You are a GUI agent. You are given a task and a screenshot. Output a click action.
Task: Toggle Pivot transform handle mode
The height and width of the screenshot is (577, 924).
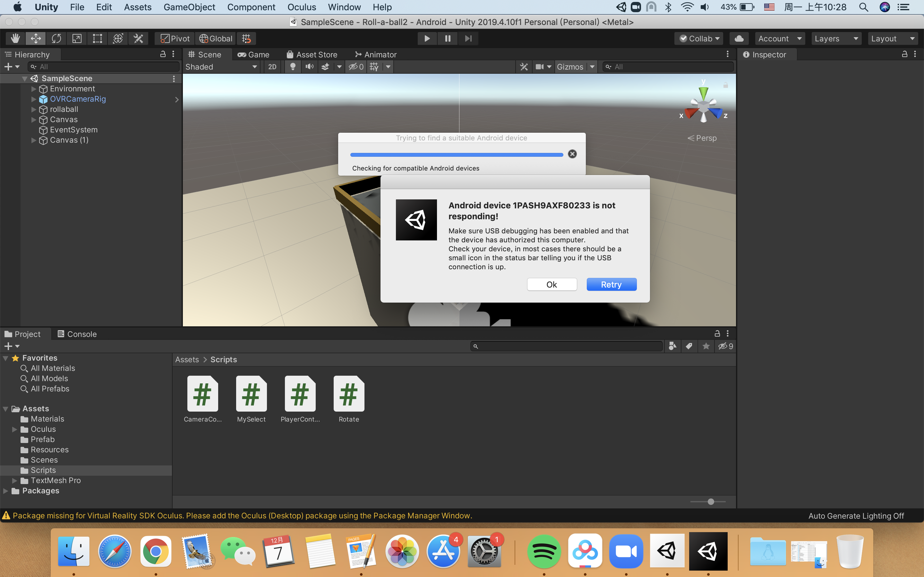pos(176,38)
